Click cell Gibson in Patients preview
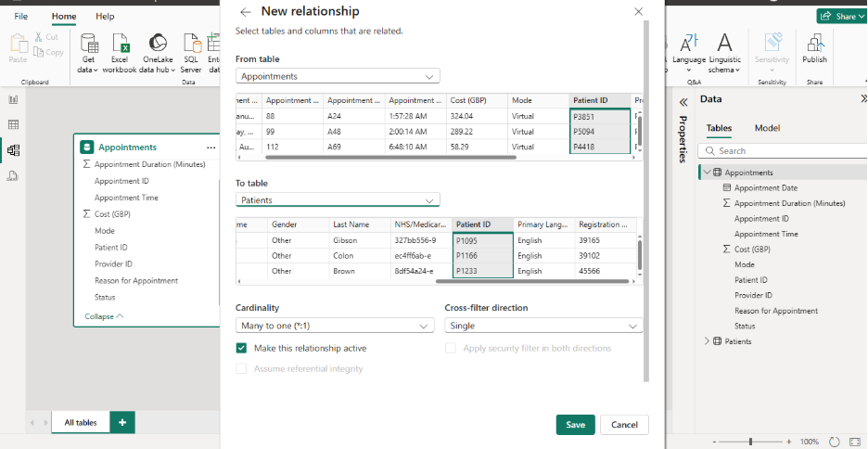This screenshot has width=868, height=449. 360,240
